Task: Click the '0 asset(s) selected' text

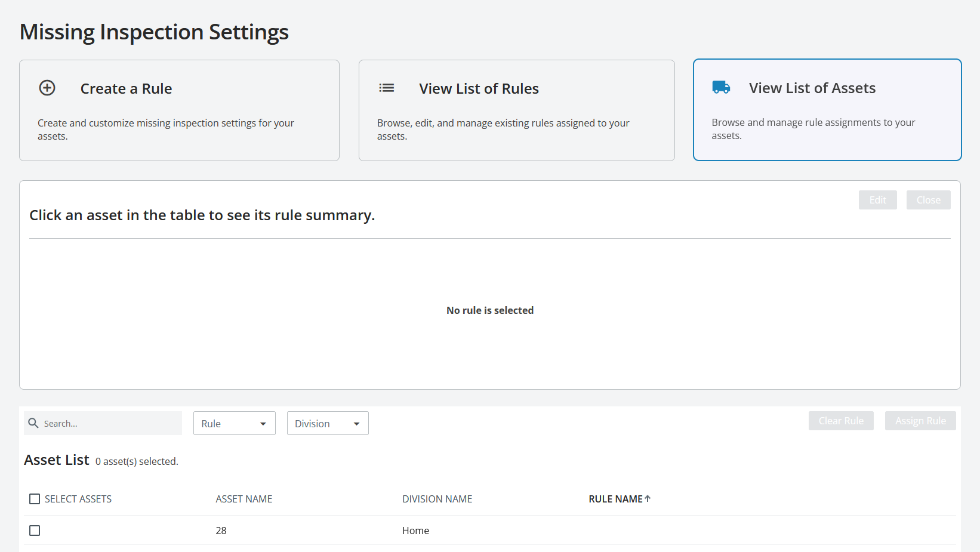Action: (137, 461)
